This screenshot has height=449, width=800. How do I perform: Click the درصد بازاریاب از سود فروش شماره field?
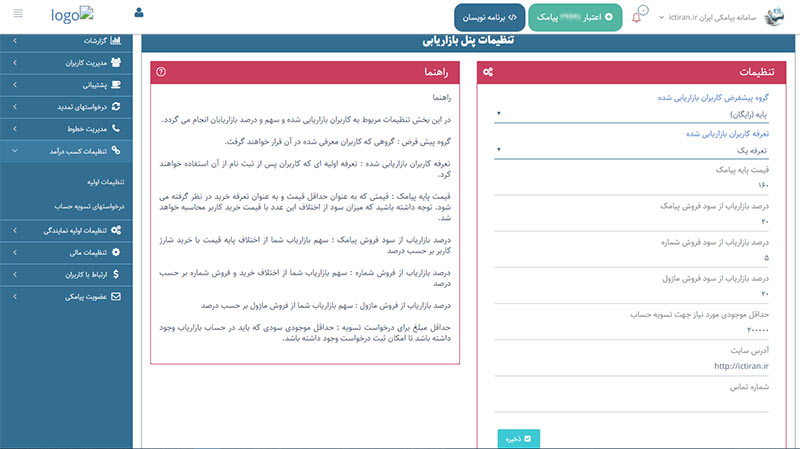tap(631, 258)
